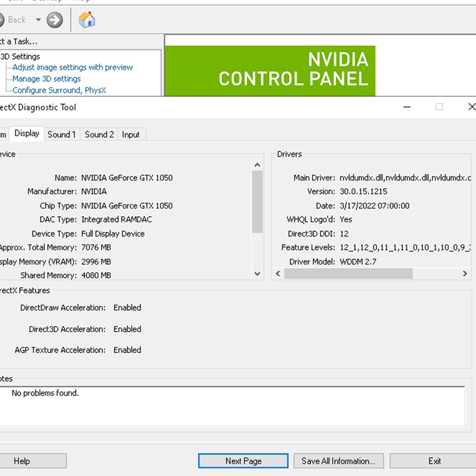
Task: Open the Back history dropdown arrow
Action: tap(38, 20)
